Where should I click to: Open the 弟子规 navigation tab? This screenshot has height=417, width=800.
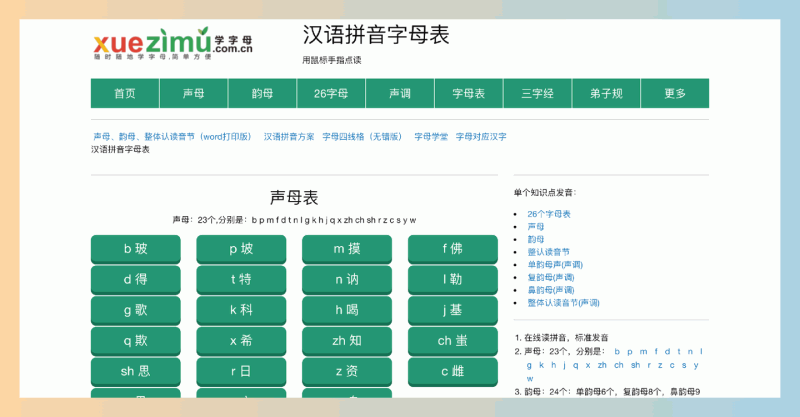(x=606, y=93)
